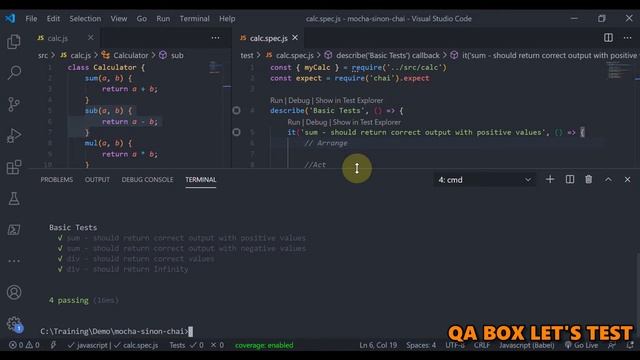Open the 4: cmd terminal selector dropdown

click(x=484, y=180)
